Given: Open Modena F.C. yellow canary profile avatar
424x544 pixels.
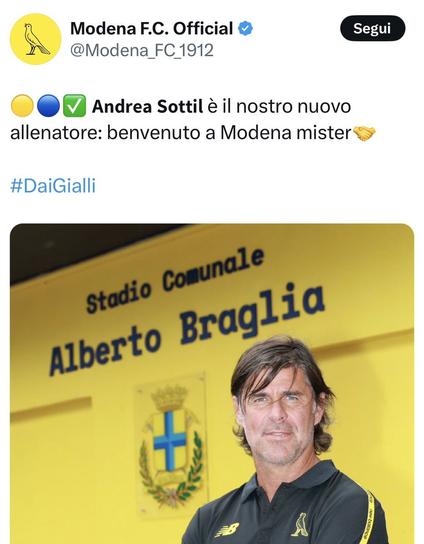Looking at the screenshot, I should pyautogui.click(x=36, y=39).
